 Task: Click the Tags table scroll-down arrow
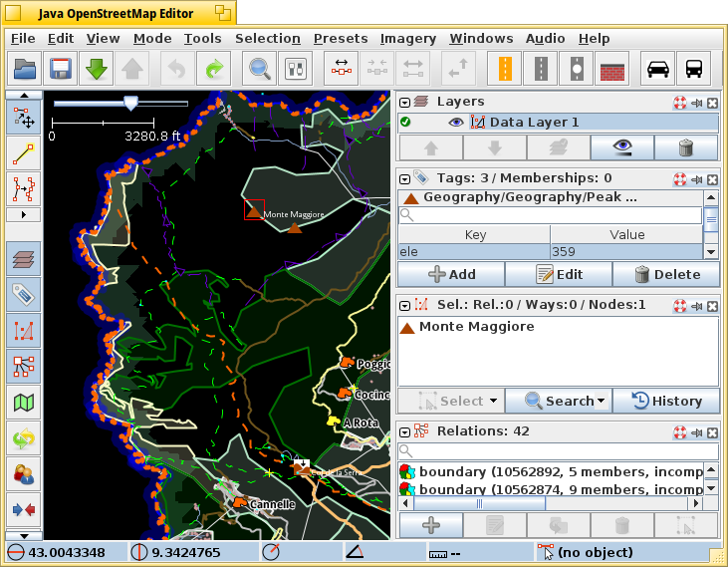711,252
